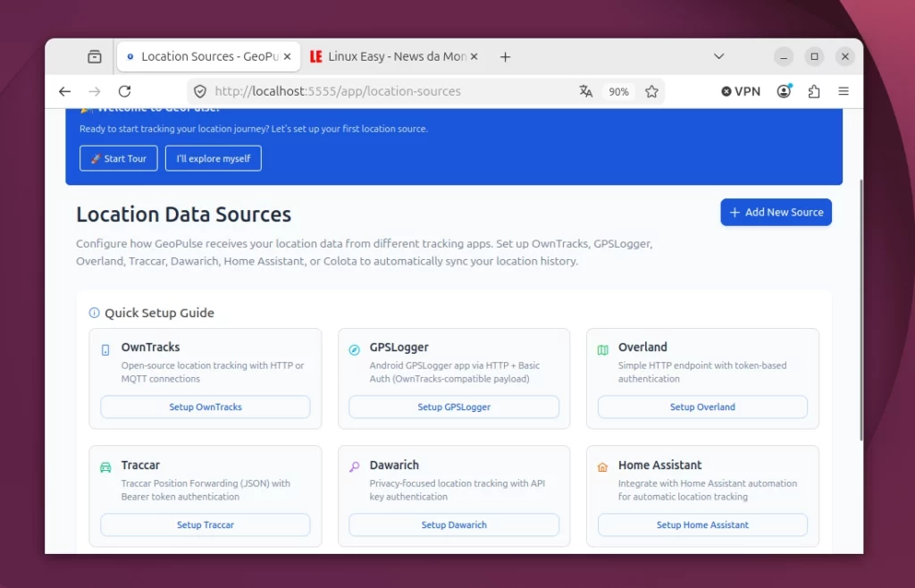915x588 pixels.
Task: Open the Firefox View tab icon
Action: [95, 56]
